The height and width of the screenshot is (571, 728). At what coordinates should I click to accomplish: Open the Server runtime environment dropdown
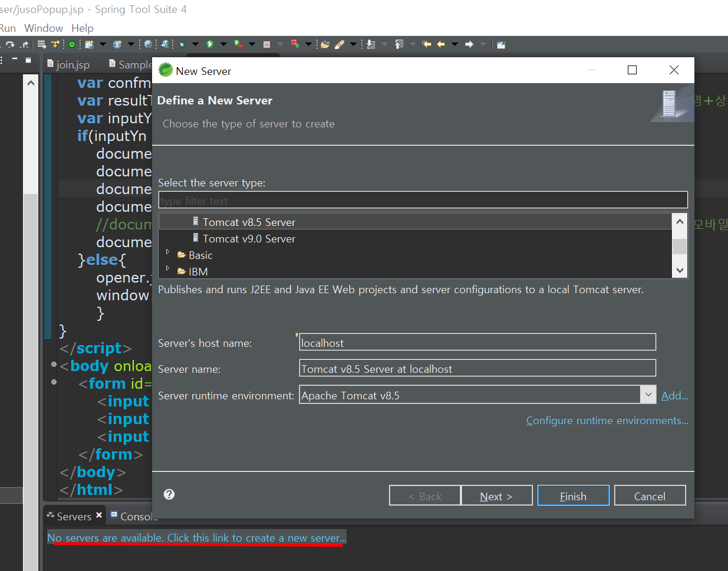(x=648, y=395)
